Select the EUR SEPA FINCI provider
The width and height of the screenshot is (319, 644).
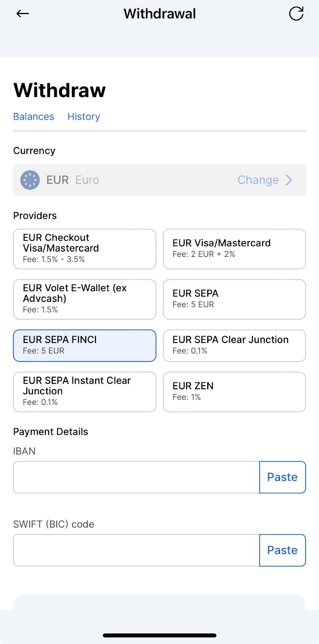pyautogui.click(x=84, y=345)
